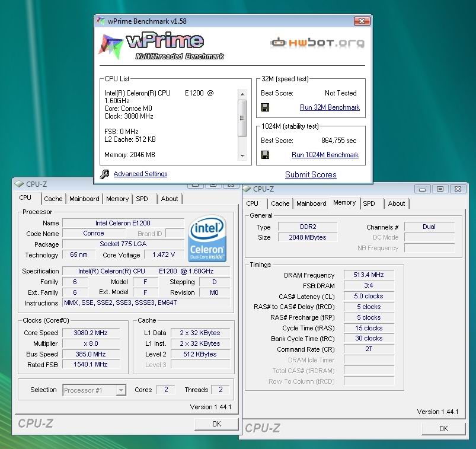Close the wPrime Benchmark window

point(362,21)
